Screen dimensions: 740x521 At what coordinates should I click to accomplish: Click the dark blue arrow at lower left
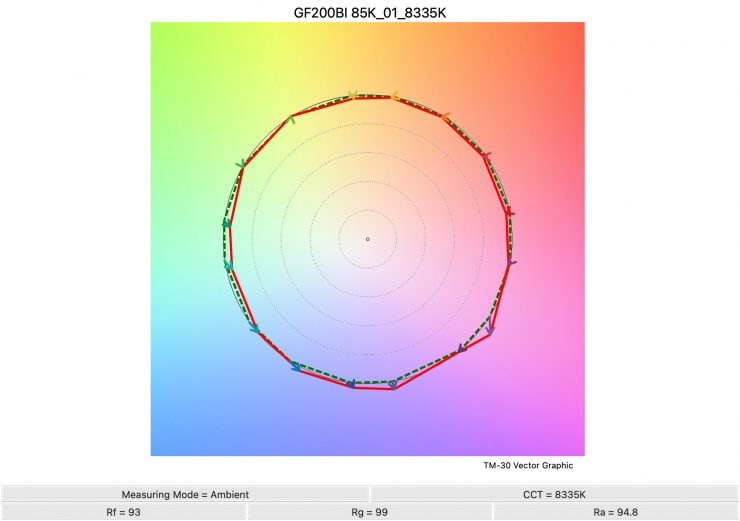click(295, 367)
